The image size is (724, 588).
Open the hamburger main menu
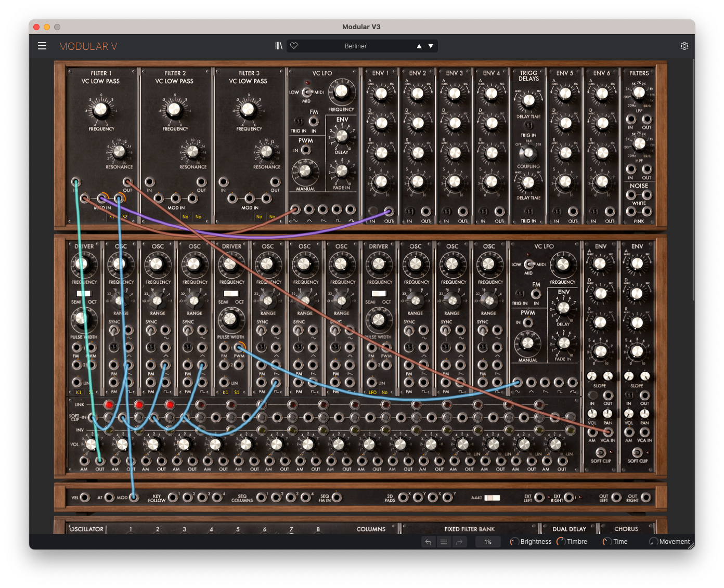coord(42,46)
